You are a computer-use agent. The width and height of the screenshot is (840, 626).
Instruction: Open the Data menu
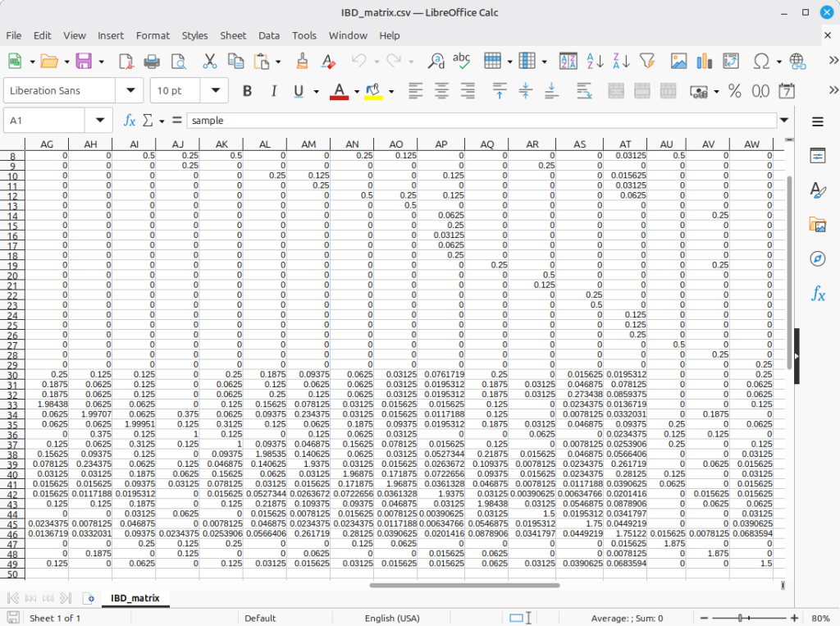click(x=269, y=35)
